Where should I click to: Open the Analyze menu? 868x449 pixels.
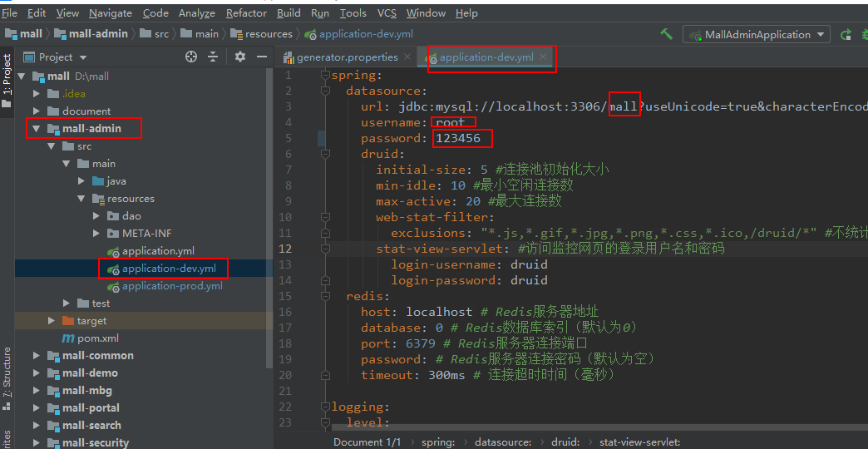[x=198, y=12]
